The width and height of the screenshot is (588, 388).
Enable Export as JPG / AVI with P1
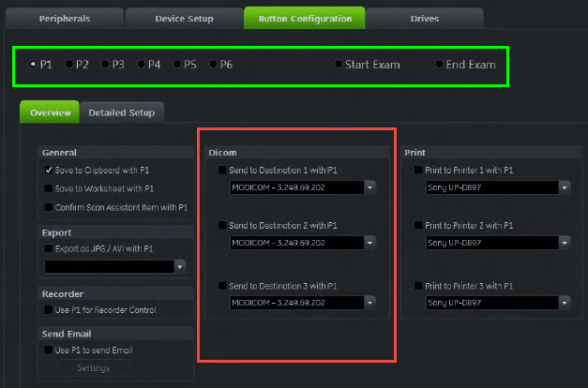coord(49,248)
